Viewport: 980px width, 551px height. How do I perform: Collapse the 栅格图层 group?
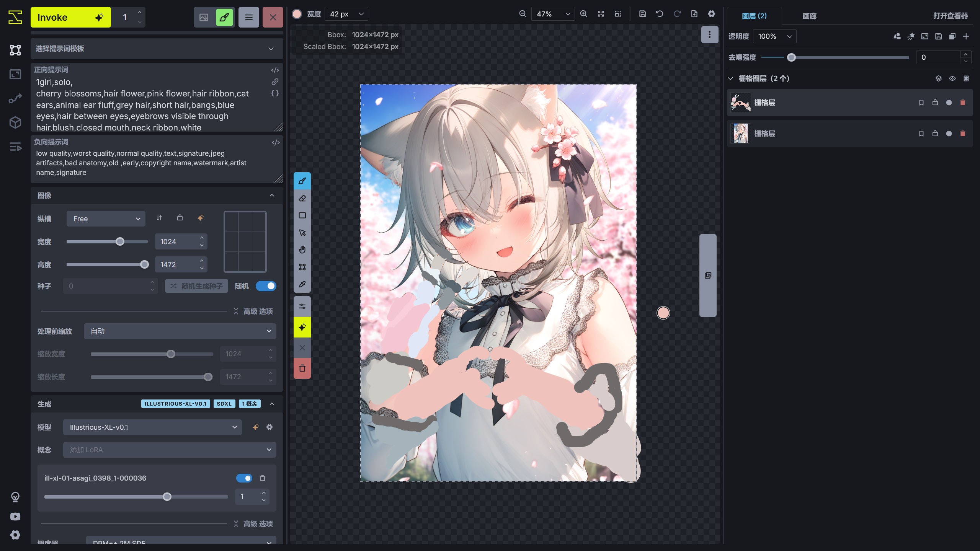pos(730,78)
